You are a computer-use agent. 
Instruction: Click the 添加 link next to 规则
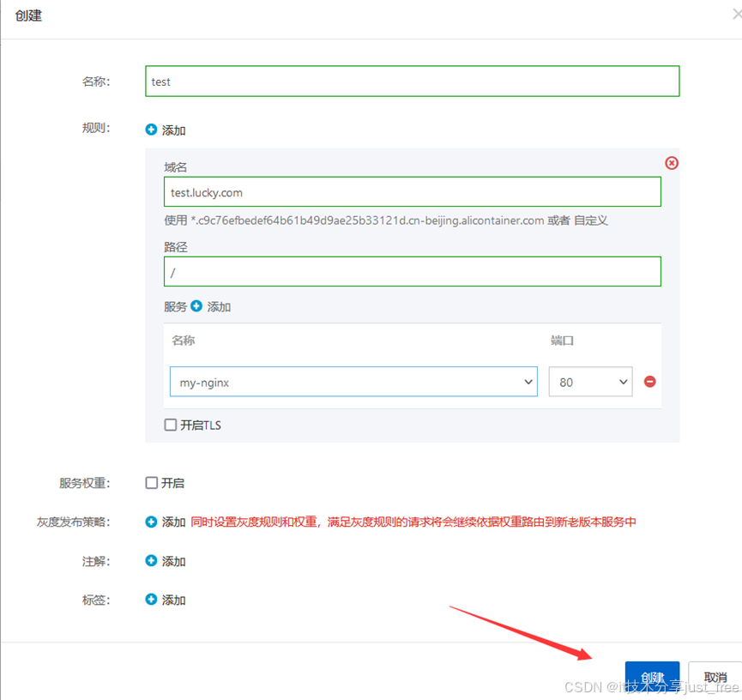(x=173, y=130)
